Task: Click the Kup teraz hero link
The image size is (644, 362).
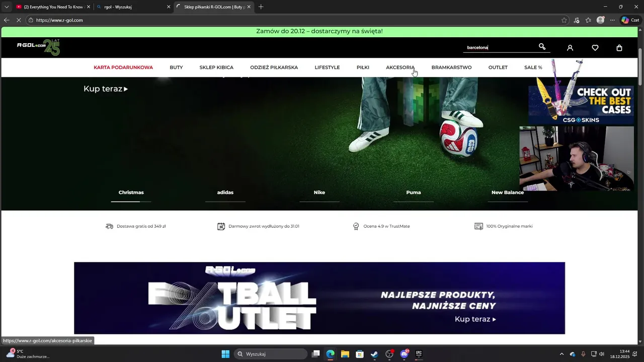Action: [106, 88]
